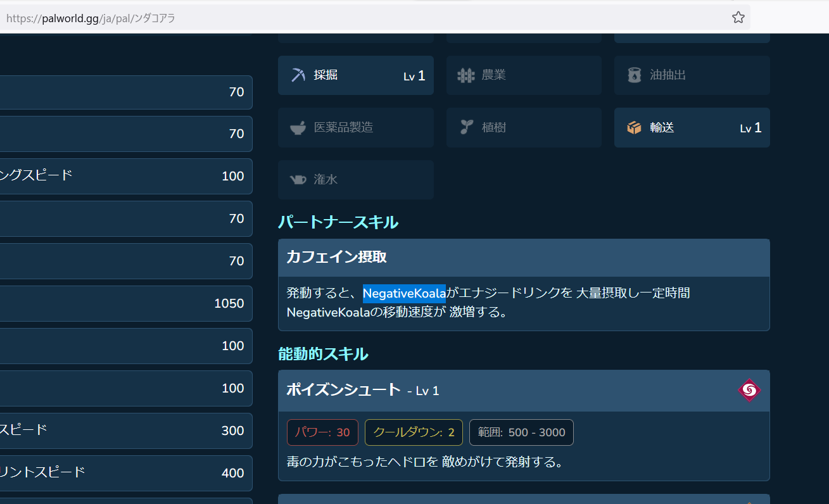
Task: Click the dark element icon on ポイズンシュート
Action: pyautogui.click(x=749, y=390)
